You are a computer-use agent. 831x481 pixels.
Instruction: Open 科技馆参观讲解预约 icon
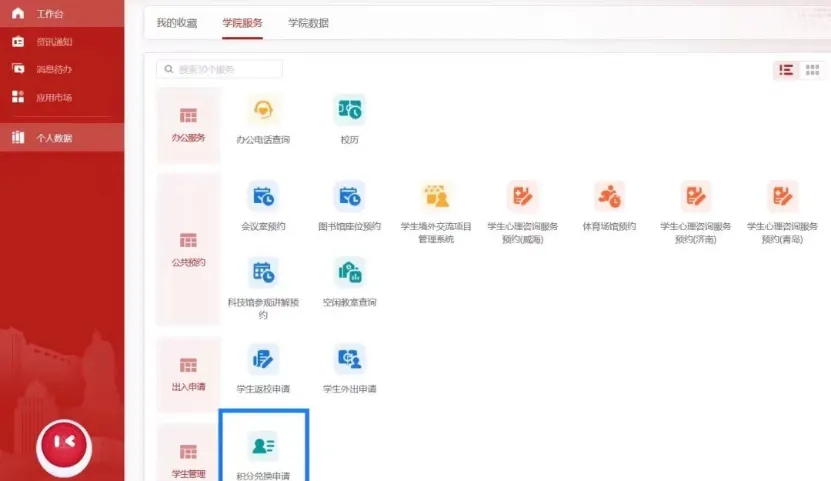click(x=263, y=272)
